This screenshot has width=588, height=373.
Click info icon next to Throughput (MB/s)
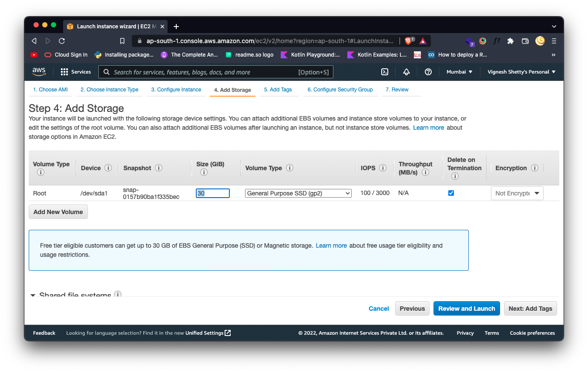click(x=426, y=172)
